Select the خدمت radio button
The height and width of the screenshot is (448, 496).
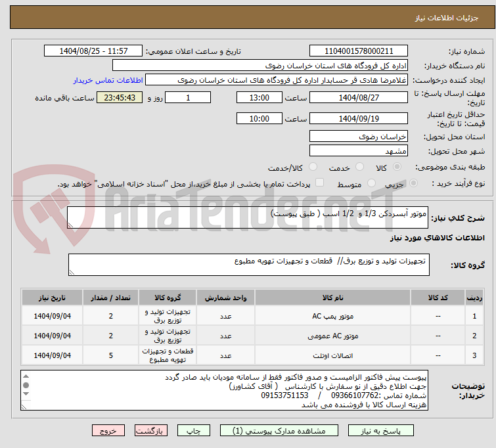click(x=359, y=167)
